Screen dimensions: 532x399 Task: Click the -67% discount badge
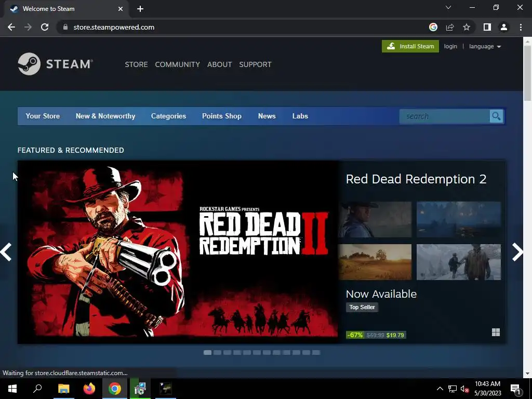click(355, 335)
